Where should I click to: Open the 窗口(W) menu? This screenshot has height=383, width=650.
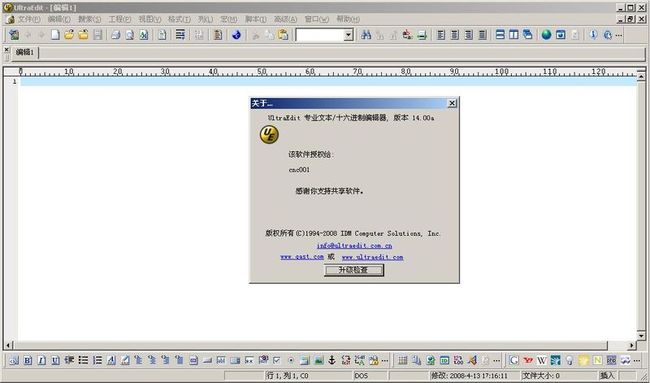[x=317, y=19]
